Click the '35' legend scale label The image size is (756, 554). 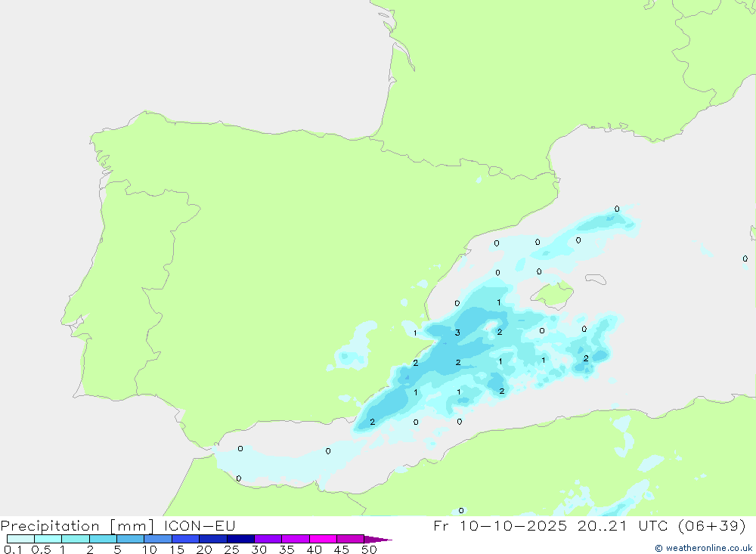pyautogui.click(x=287, y=549)
